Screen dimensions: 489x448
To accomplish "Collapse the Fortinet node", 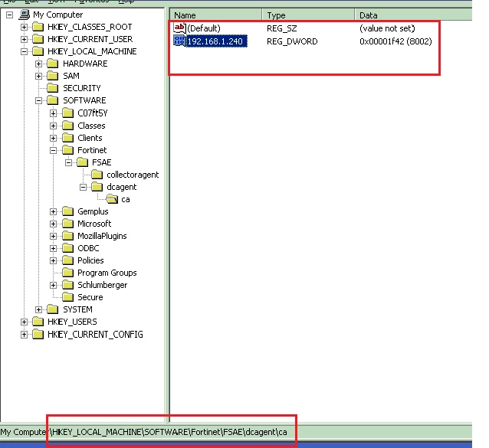I will pyautogui.click(x=54, y=150).
